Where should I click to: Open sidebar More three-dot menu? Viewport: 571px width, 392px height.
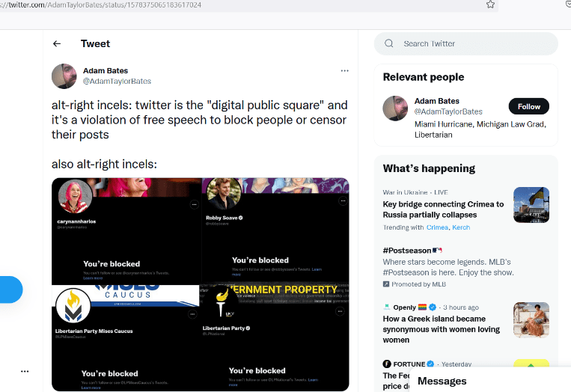(x=25, y=371)
